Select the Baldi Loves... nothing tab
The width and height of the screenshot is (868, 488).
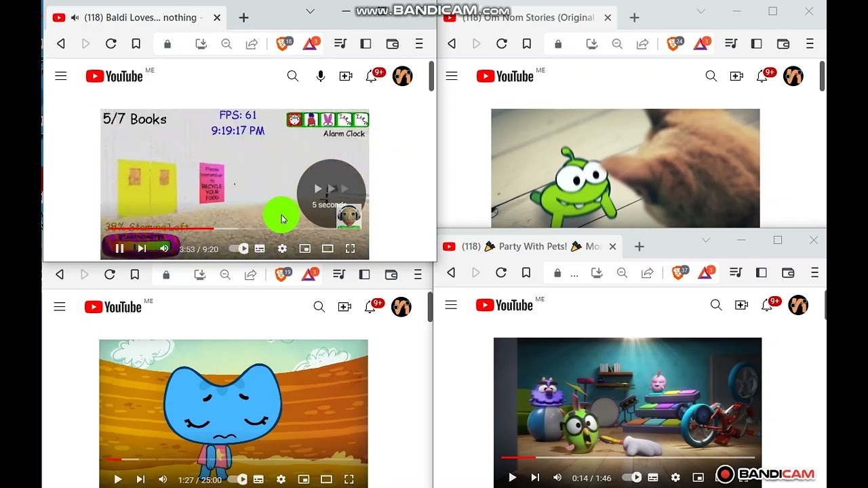pos(137,18)
